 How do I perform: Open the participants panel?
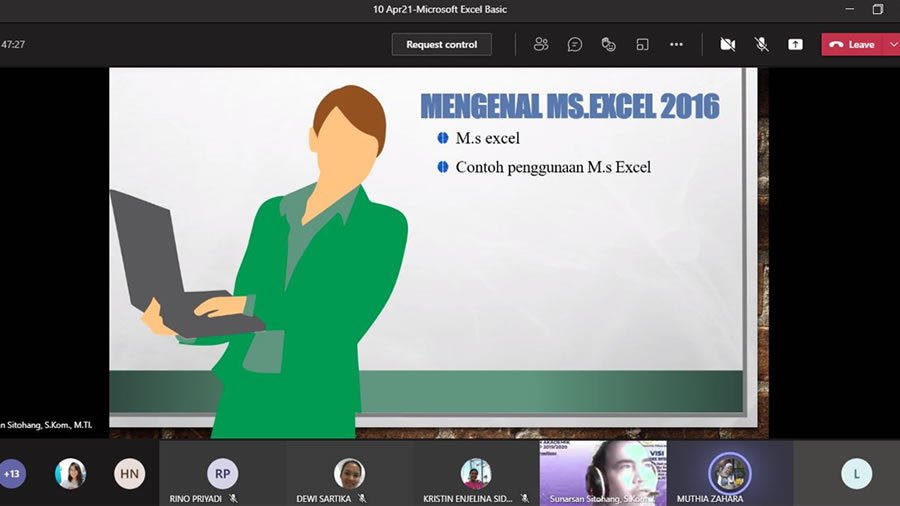pos(541,44)
